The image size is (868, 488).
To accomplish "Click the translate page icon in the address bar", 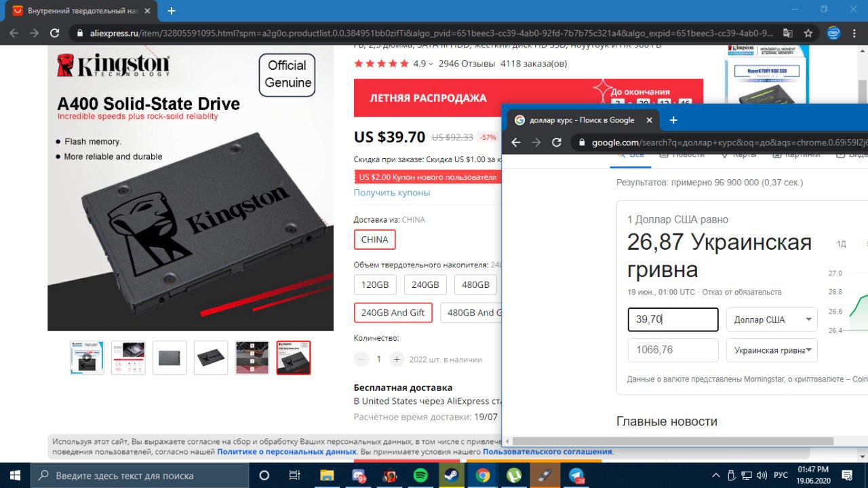I will [x=787, y=33].
